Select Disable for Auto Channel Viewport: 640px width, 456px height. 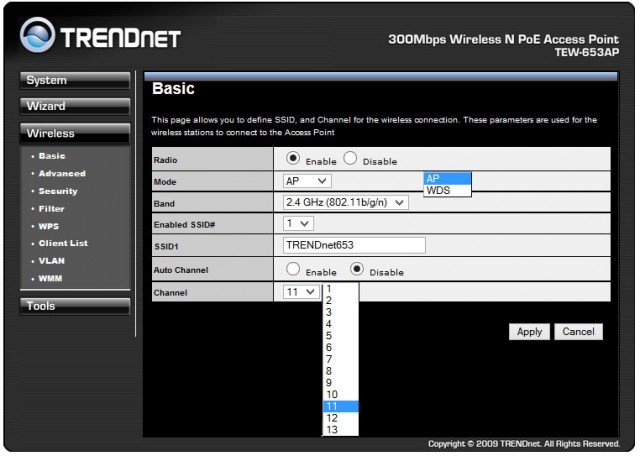[x=357, y=269]
